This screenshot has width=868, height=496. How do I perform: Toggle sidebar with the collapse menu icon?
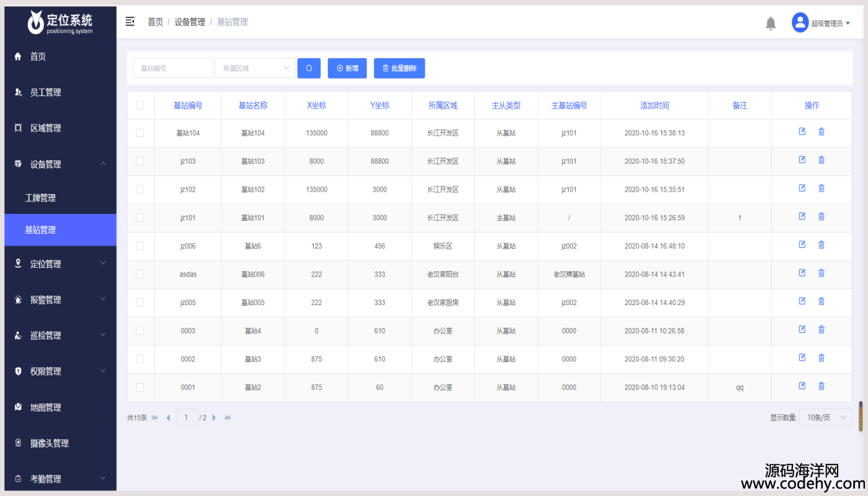click(130, 22)
